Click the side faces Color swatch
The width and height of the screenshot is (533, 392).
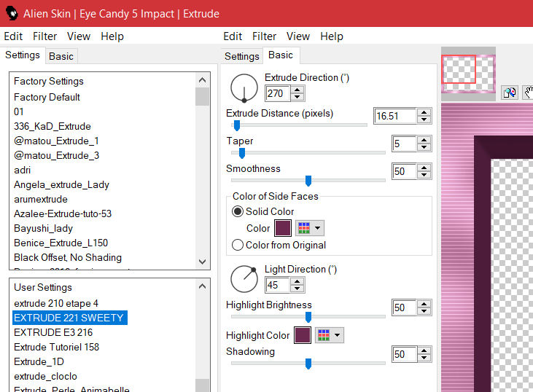(x=283, y=228)
